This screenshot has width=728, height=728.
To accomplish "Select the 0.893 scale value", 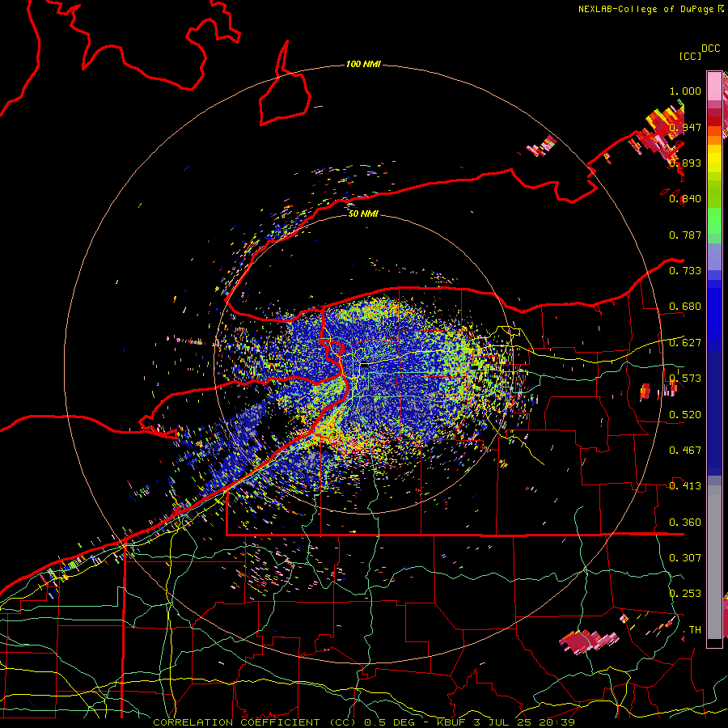I will 685,163.
